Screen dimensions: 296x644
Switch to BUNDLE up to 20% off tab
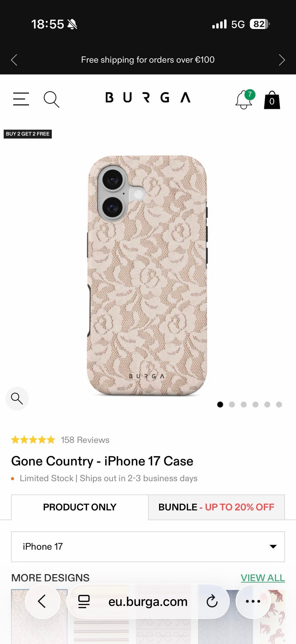click(216, 507)
